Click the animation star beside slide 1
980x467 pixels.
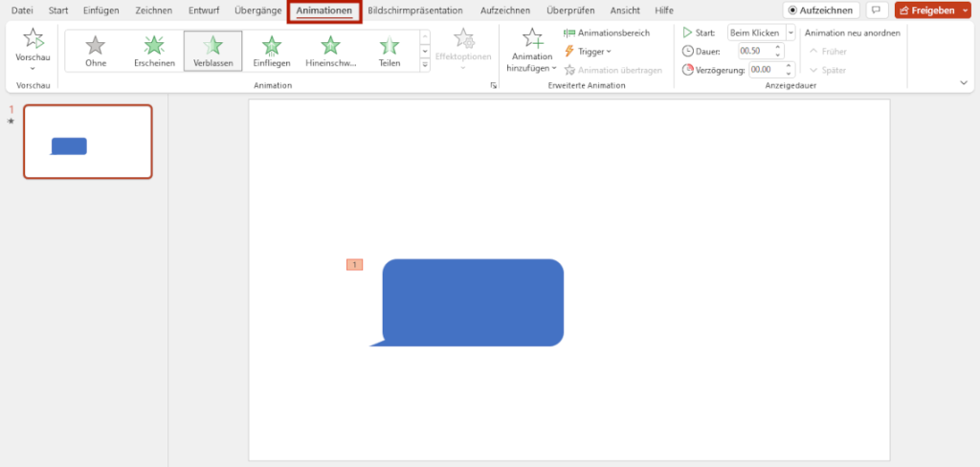[x=11, y=122]
